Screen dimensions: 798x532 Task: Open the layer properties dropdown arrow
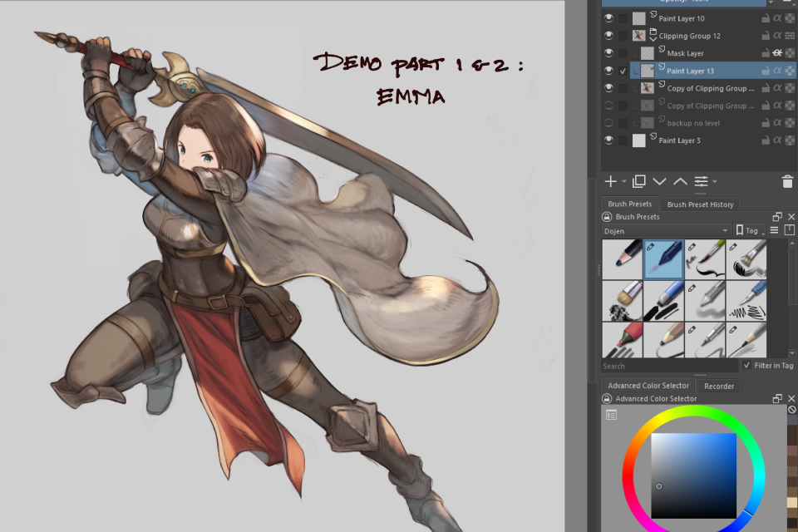715,182
